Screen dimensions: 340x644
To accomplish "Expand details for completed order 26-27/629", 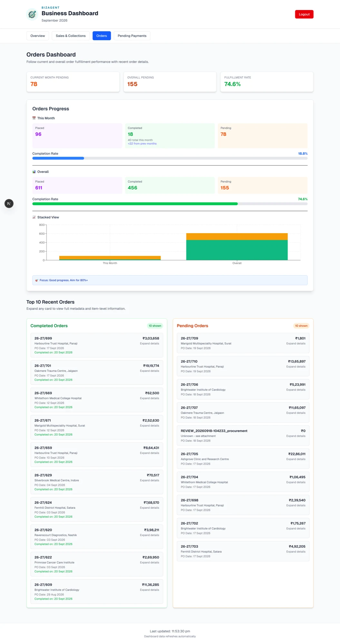I will [x=150, y=480].
